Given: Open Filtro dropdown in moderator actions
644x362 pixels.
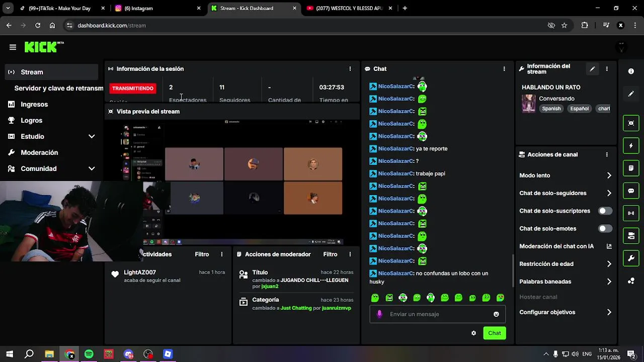Looking at the screenshot, I should click(330, 254).
